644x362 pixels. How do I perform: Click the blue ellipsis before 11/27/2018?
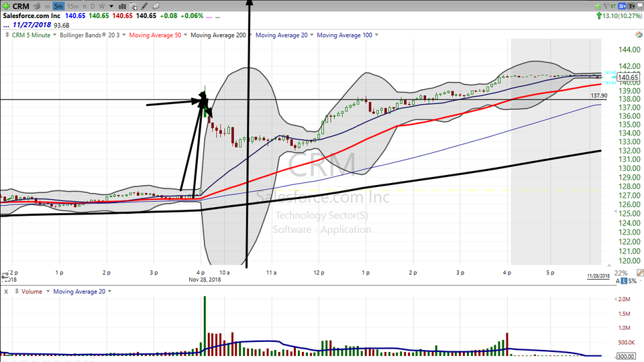6,26
